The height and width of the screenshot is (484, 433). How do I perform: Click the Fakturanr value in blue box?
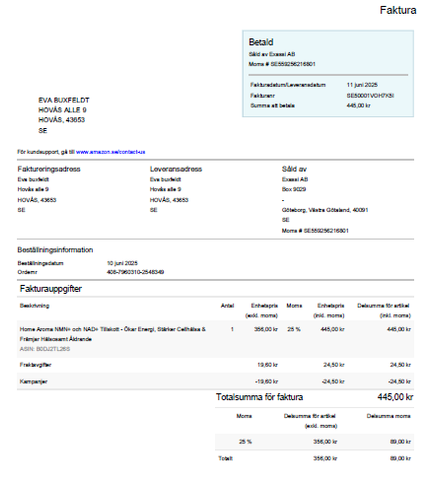pyautogui.click(x=370, y=96)
